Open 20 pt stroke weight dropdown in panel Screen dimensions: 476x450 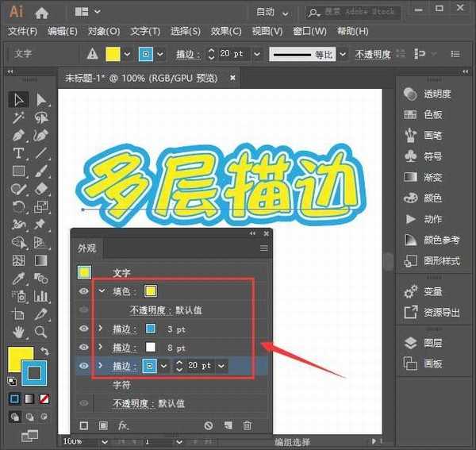(221, 366)
